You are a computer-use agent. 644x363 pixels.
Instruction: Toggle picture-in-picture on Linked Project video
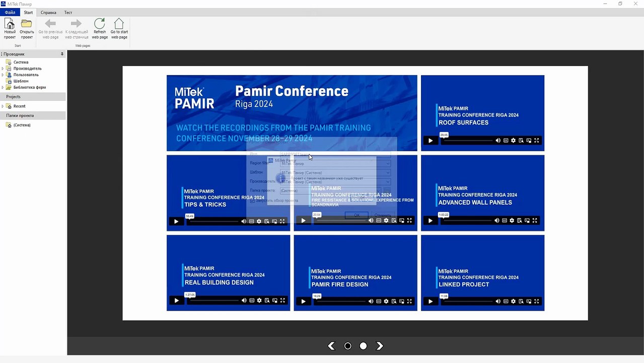[529, 301]
